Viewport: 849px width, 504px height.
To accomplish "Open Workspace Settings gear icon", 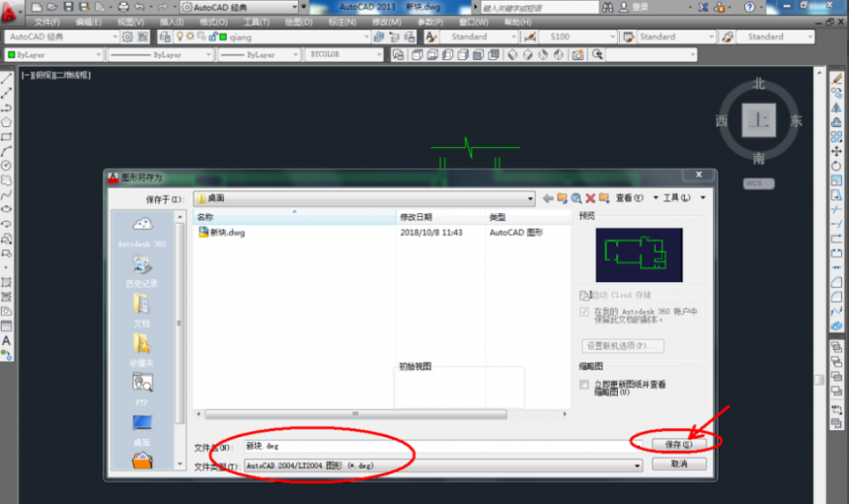I will point(127,36).
